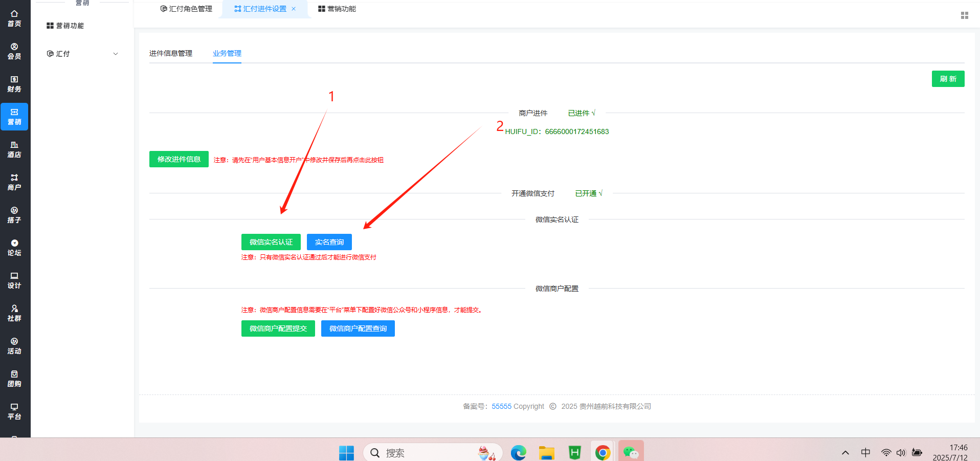Viewport: 980px width, 461px height.
Task: Click the 刷新 refresh button
Action: click(x=948, y=79)
